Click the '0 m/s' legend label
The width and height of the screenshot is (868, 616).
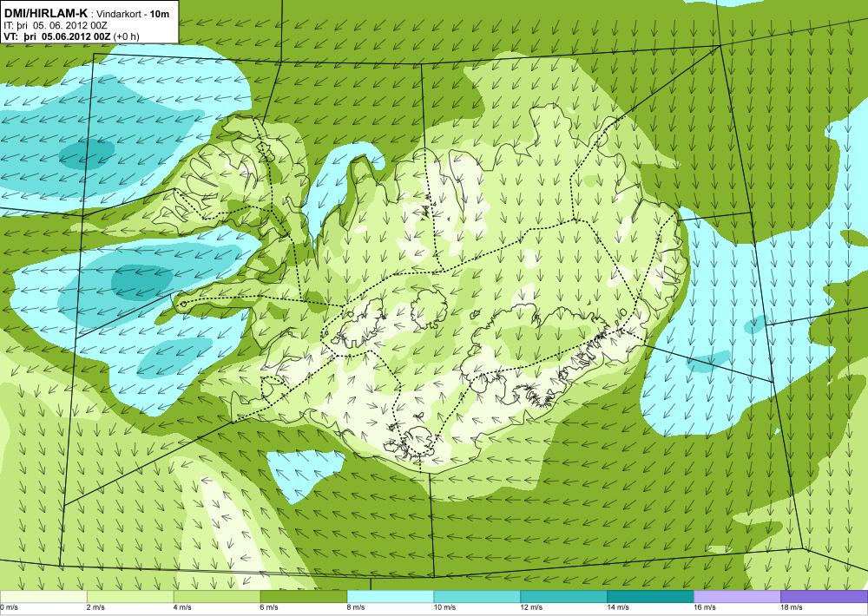pyautogui.click(x=9, y=607)
